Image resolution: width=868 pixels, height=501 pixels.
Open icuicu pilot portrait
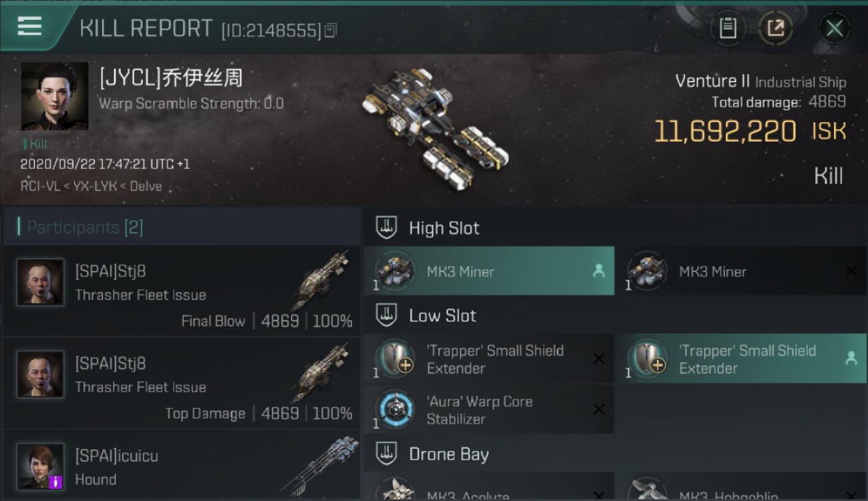tap(40, 466)
